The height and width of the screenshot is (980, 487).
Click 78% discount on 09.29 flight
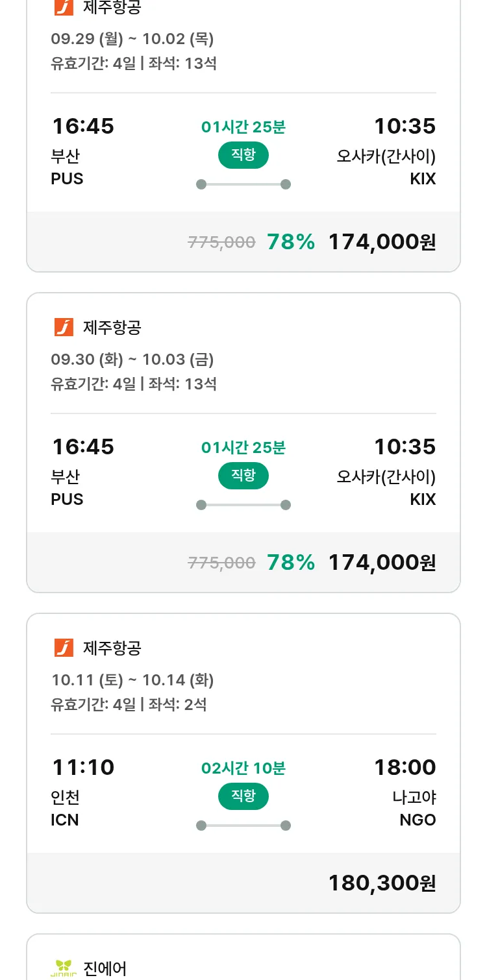pos(291,241)
